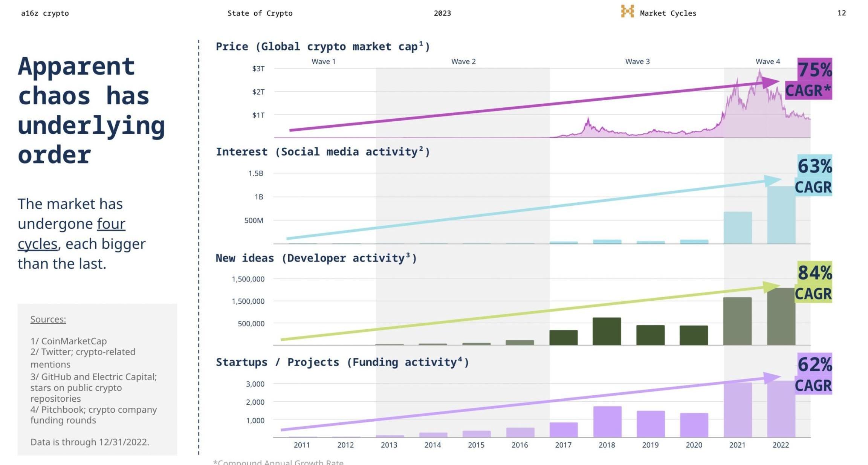This screenshot has width=868, height=465.
Task: Click the 2021 funding activity bar
Action: coord(737,410)
